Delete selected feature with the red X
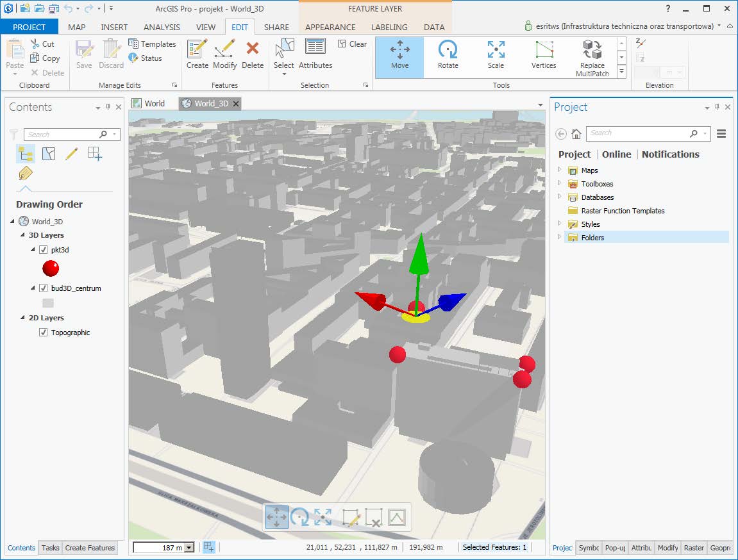The image size is (738, 560). [253, 54]
